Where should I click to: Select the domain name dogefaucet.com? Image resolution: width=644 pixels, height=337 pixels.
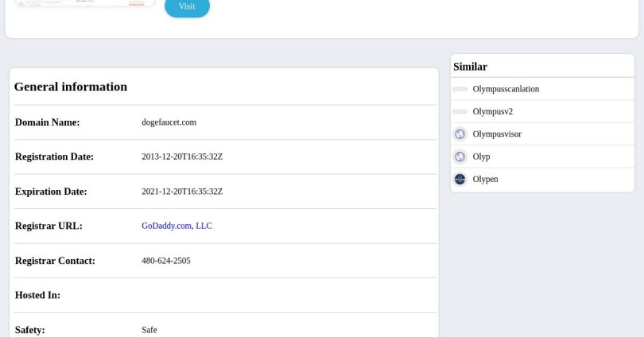click(x=169, y=122)
